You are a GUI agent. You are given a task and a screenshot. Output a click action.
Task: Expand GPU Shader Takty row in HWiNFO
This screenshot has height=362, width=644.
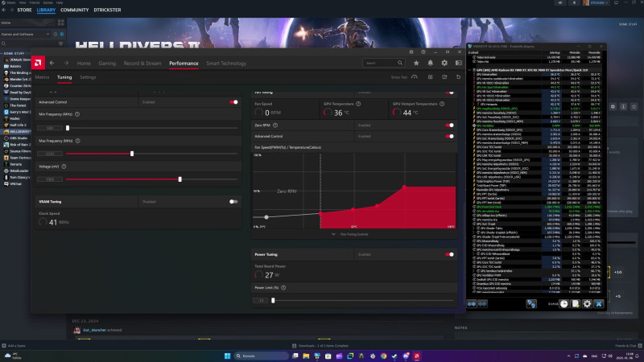pos(473,228)
